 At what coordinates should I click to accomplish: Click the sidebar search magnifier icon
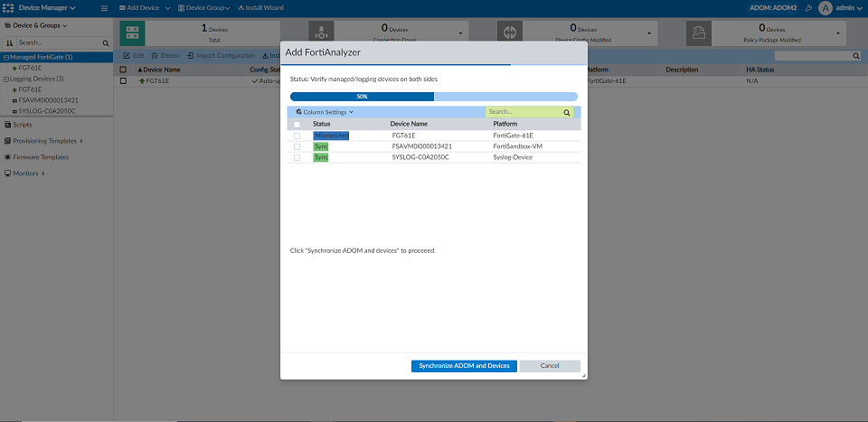[x=106, y=42]
